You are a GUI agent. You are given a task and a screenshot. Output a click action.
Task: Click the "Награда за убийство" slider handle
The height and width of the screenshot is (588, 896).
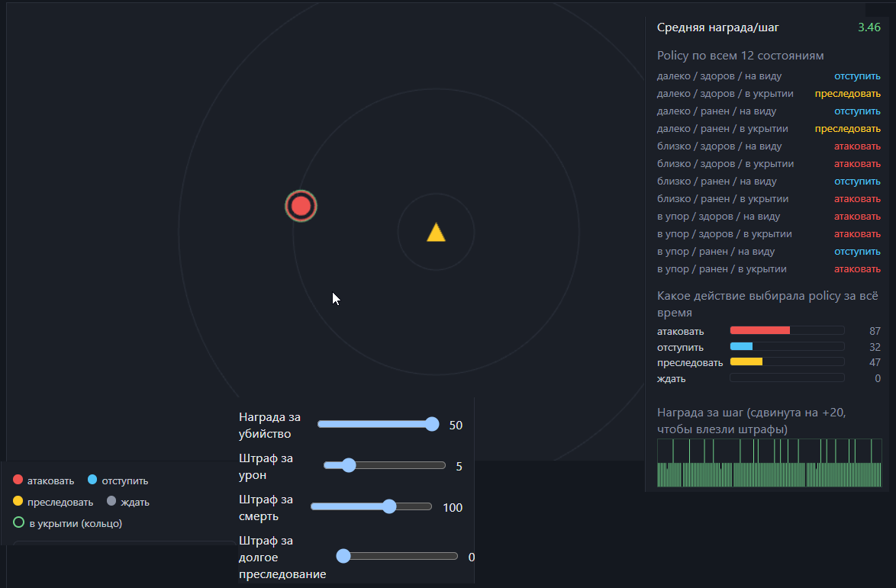coord(432,424)
